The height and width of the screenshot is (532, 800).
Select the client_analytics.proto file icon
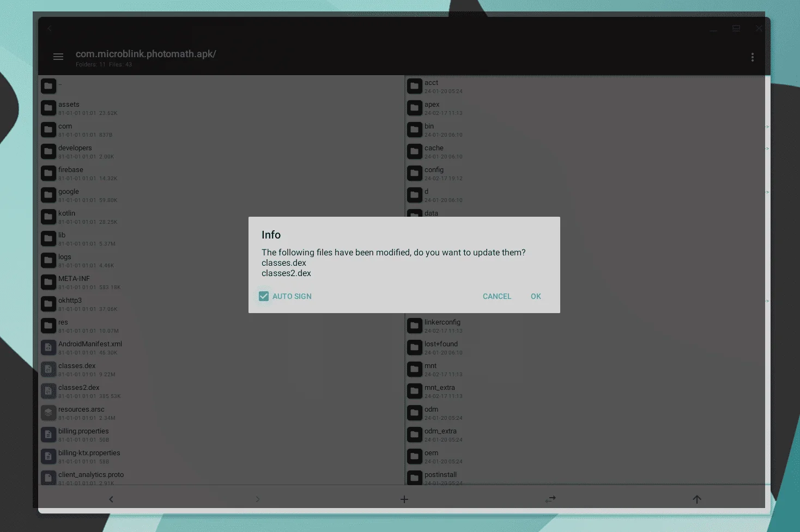(x=49, y=478)
